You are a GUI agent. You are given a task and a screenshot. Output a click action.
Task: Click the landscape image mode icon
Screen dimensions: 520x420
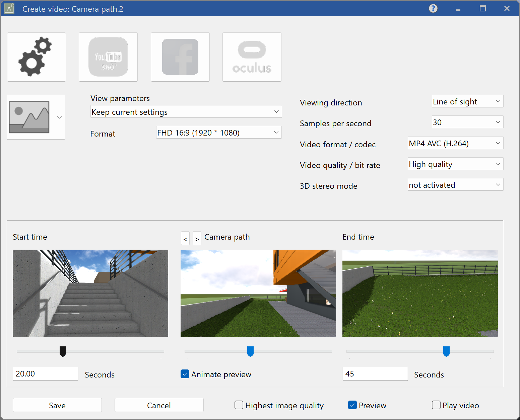[x=29, y=117]
